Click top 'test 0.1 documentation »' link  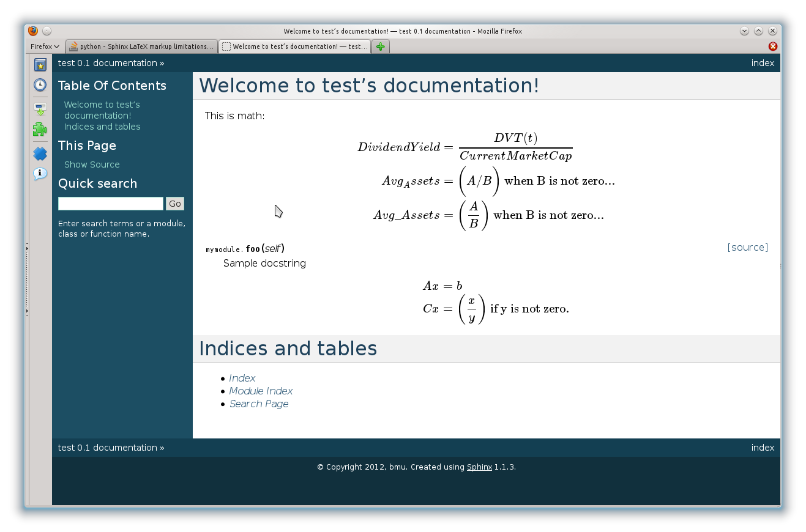pyautogui.click(x=111, y=63)
